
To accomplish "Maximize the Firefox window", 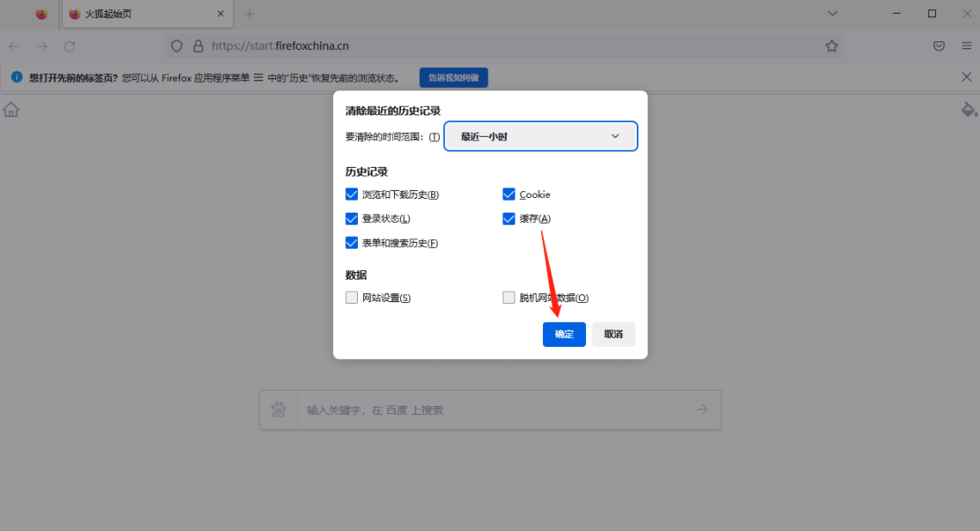I will tap(932, 13).
